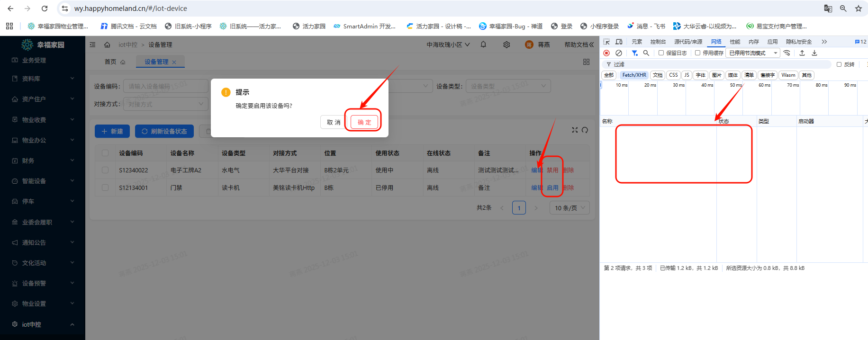
Task: Expand 物业收费 sidebar menu
Action: (43, 120)
